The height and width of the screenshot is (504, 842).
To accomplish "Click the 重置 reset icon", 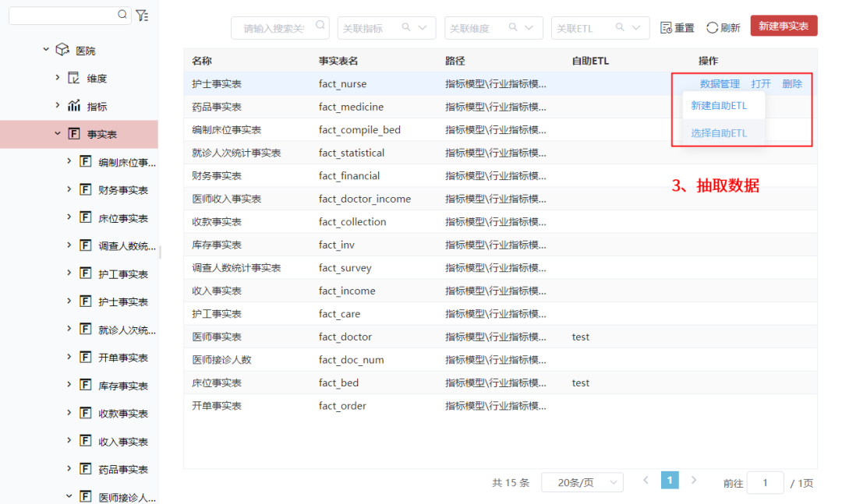I will pos(666,28).
